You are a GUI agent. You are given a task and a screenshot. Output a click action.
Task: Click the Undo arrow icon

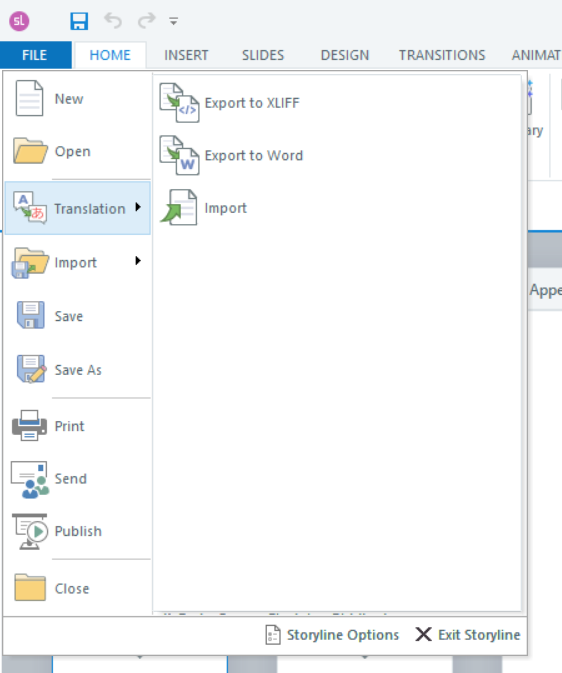pyautogui.click(x=113, y=21)
